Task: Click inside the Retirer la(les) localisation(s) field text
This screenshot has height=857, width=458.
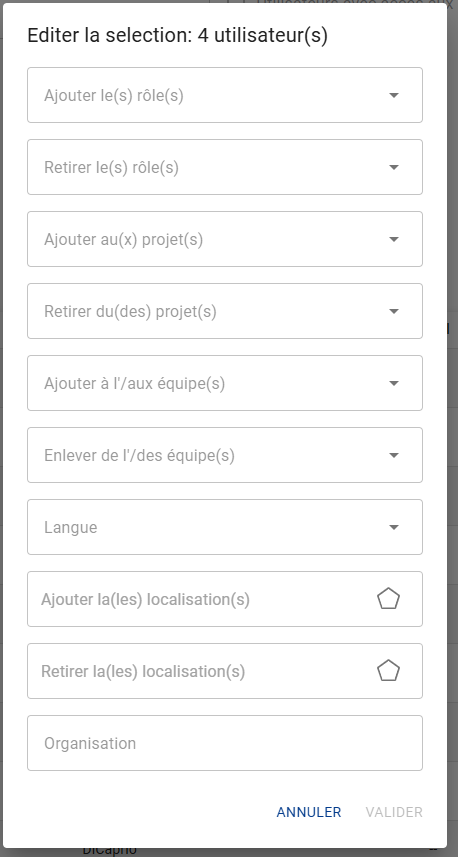Action: pos(143,671)
